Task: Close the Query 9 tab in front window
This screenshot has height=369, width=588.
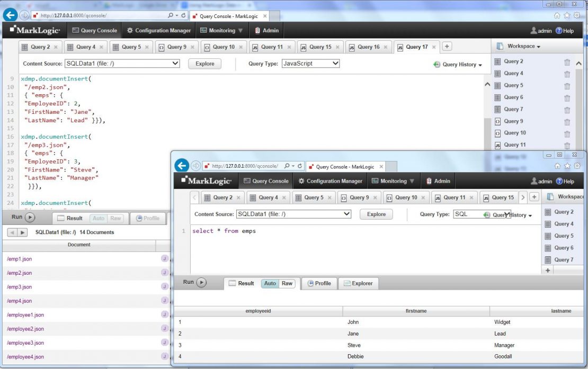Action: (375, 198)
